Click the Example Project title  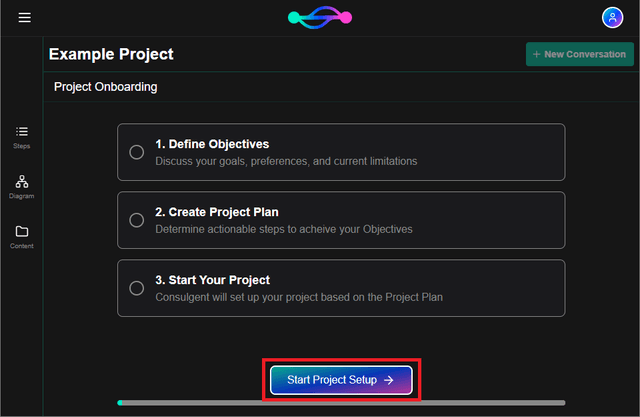(111, 54)
